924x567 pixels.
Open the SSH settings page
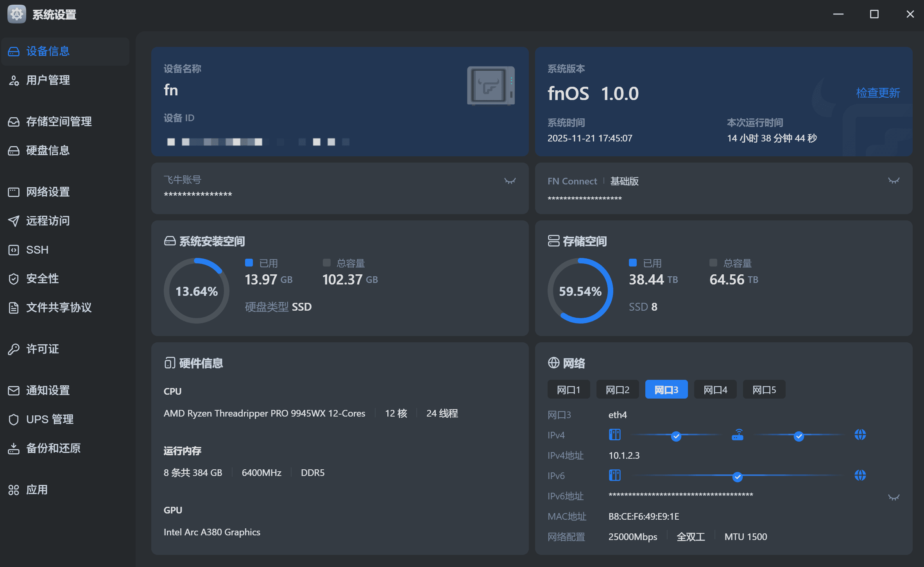(37, 250)
